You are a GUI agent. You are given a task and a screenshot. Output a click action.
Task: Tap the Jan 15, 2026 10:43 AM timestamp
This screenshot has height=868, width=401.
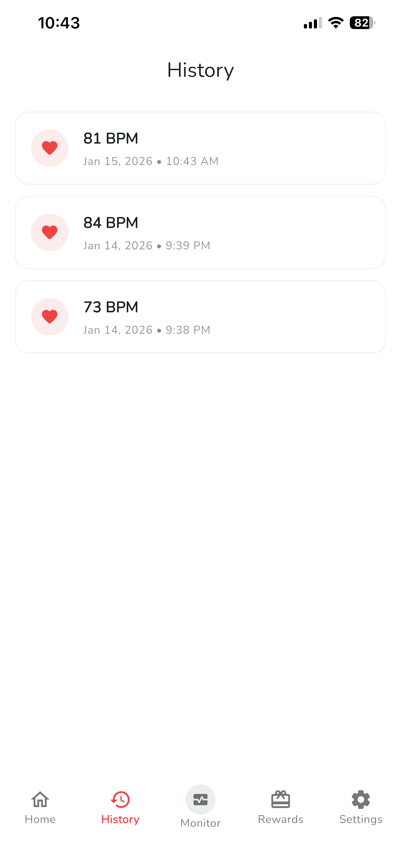tap(151, 162)
